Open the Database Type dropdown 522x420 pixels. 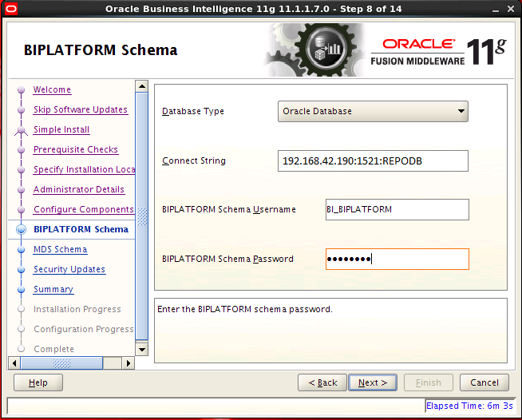pos(373,111)
